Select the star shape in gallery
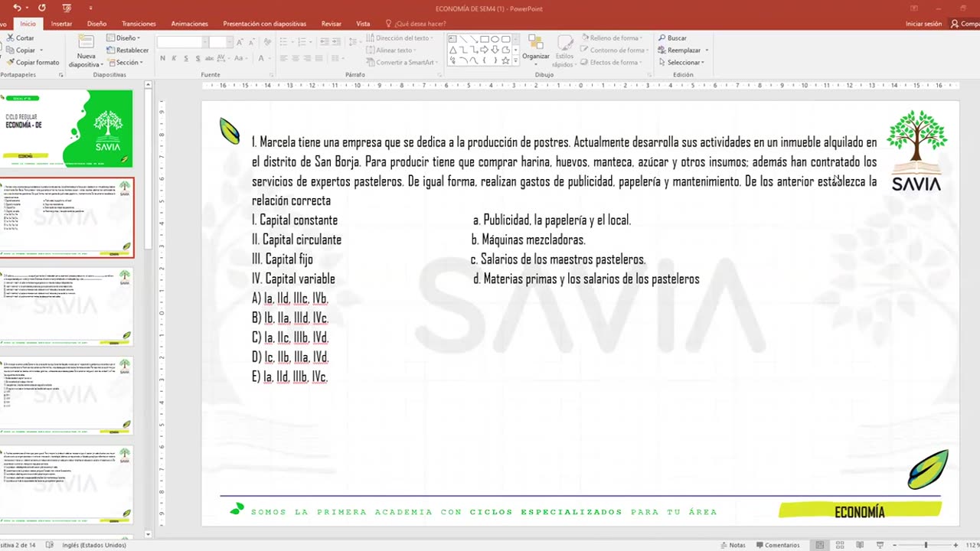 [x=506, y=60]
